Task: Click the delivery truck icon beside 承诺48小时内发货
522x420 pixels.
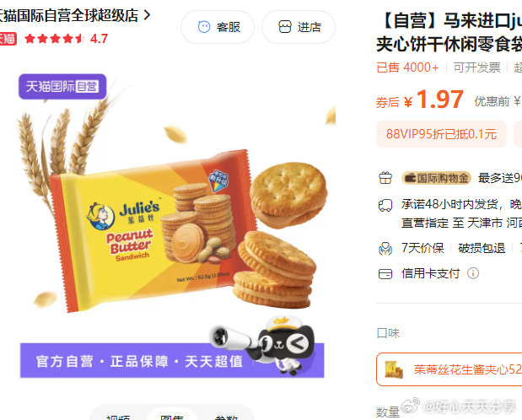Action: click(385, 205)
